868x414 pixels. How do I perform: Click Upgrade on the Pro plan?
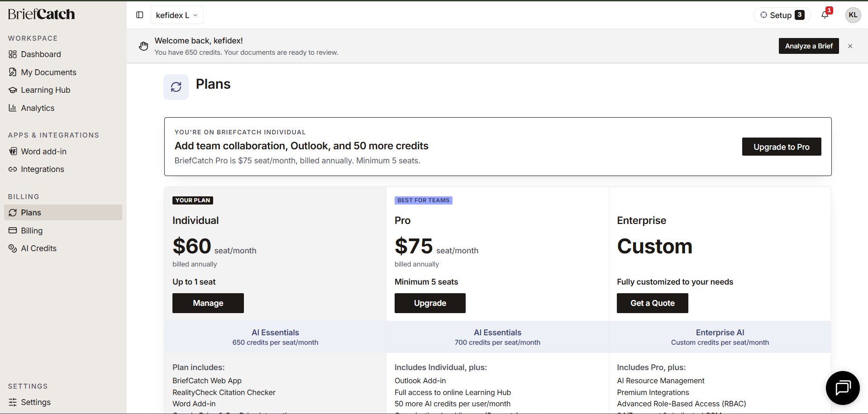430,303
